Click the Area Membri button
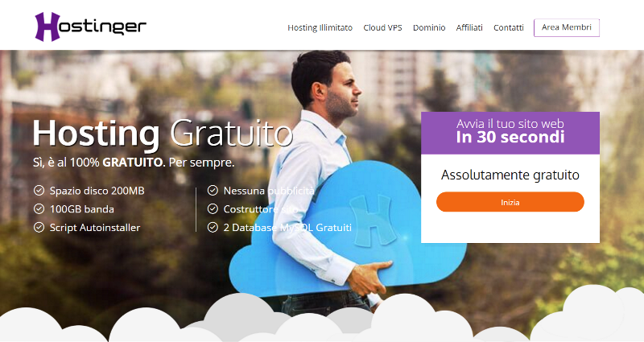This screenshot has height=342, width=644. click(567, 27)
